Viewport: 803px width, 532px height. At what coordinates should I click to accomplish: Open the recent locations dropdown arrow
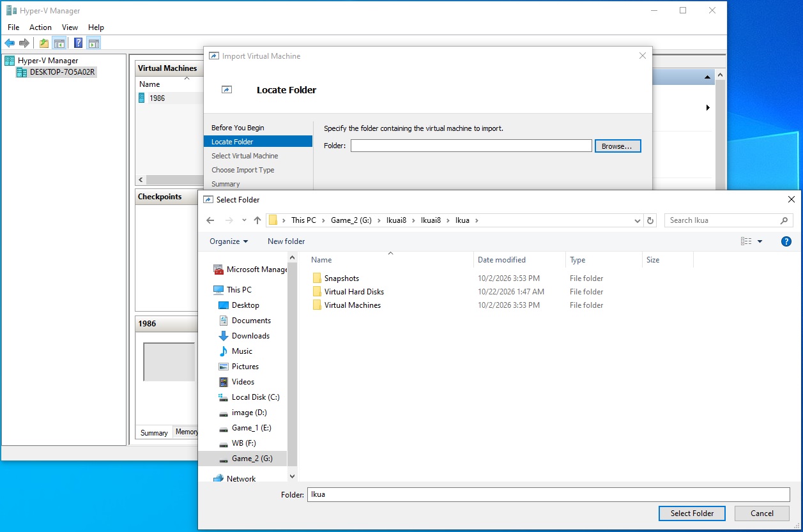click(x=244, y=220)
